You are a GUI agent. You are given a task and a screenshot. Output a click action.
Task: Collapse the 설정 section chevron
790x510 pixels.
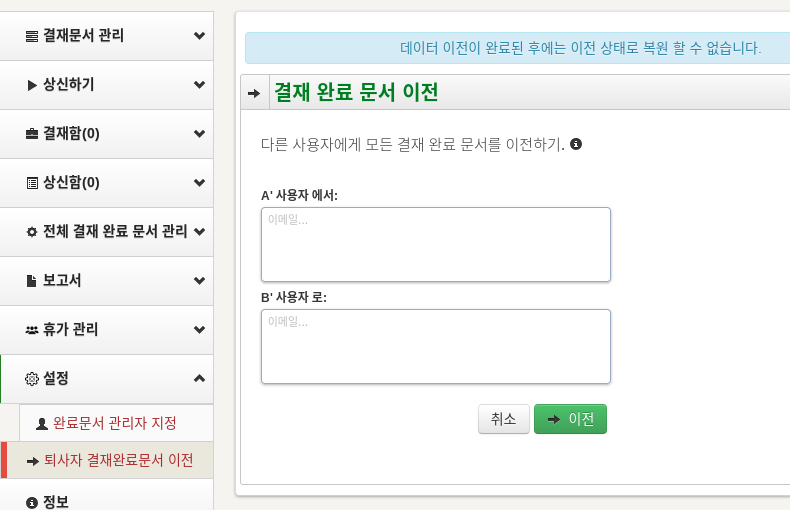[200, 378]
